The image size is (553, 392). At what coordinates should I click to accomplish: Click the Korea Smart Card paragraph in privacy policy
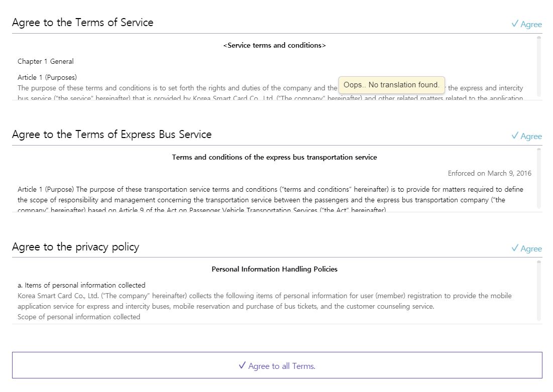pyautogui.click(x=264, y=301)
